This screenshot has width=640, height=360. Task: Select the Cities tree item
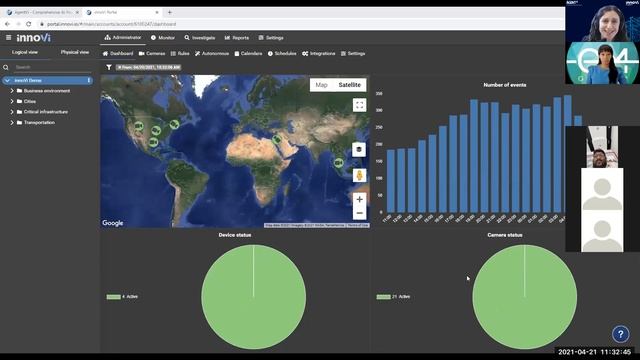pos(29,101)
